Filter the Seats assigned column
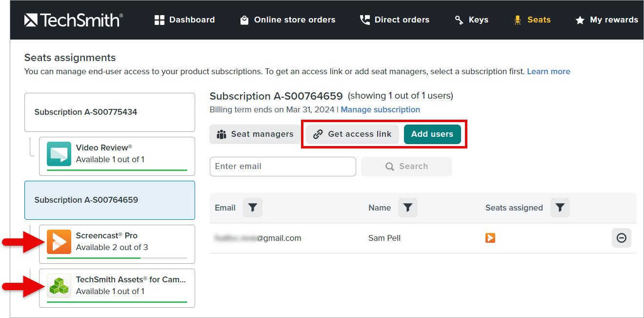644x318 pixels. click(560, 208)
